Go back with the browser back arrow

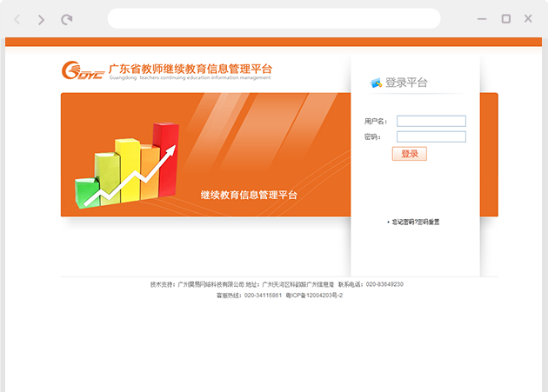[x=17, y=19]
